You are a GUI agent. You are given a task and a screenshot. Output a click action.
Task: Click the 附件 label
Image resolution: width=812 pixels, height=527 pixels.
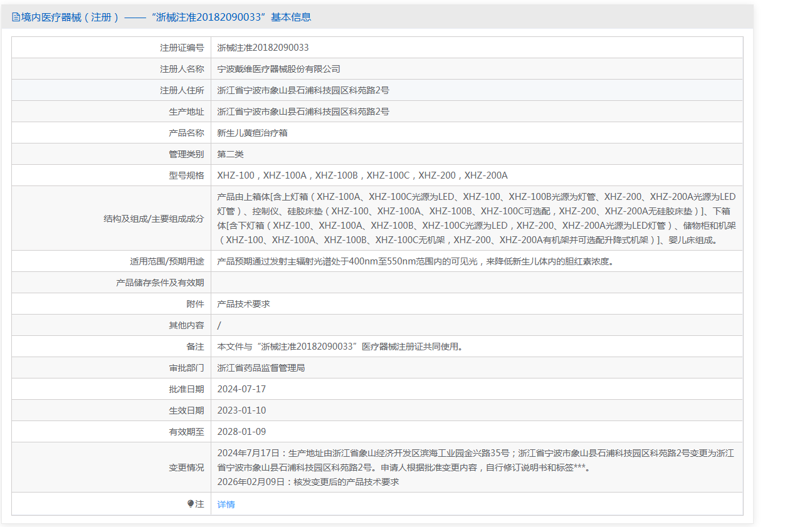195,304
